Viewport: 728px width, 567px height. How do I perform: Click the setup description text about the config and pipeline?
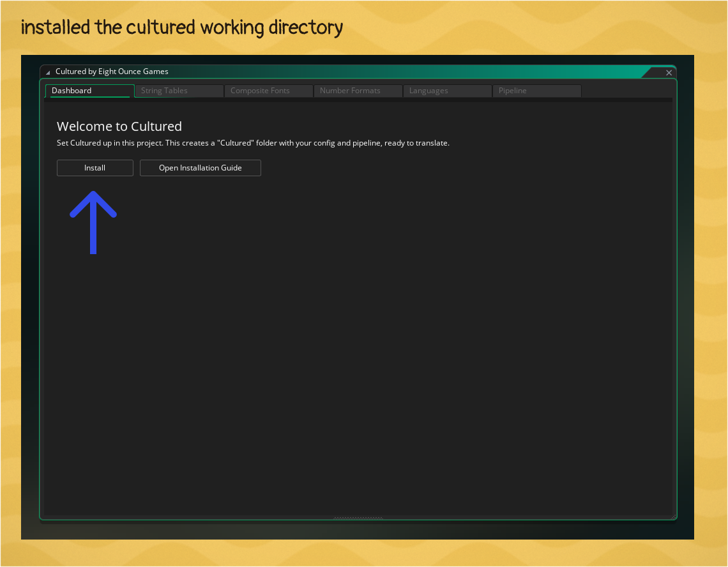[253, 143]
